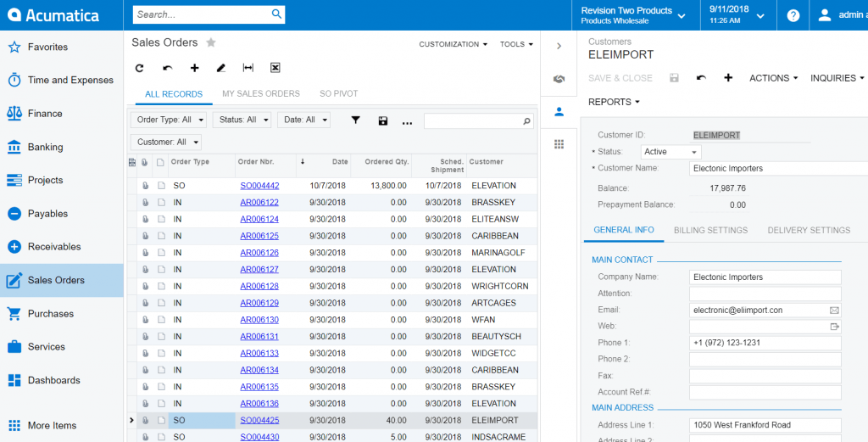
Task: Open the Status: All filter dropdown
Action: (x=242, y=120)
